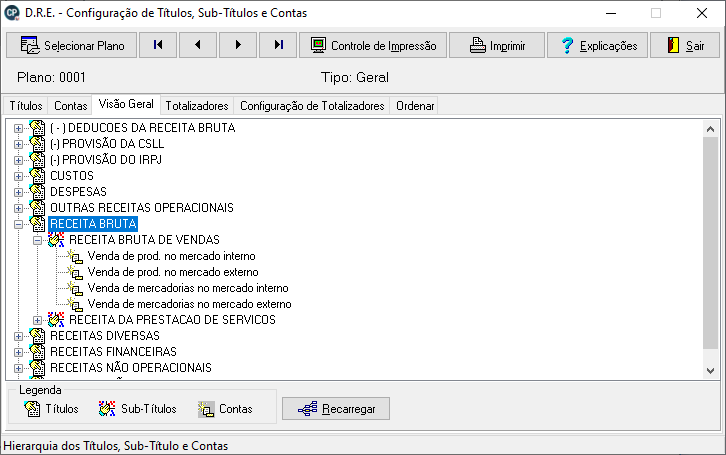
Task: Expand DEDUCOES DA RECEITA BRUTA node
Action: 18,128
